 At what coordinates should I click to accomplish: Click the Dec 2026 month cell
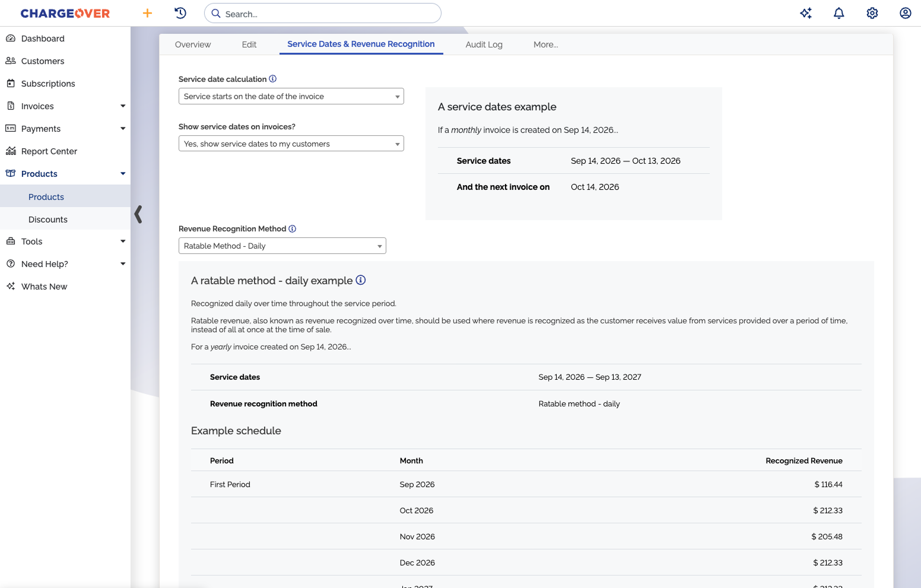[x=417, y=562]
